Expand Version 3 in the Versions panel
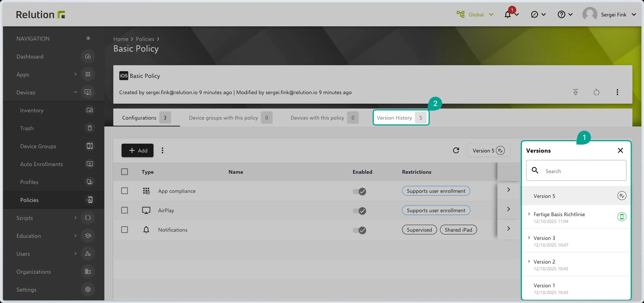 [x=529, y=238]
